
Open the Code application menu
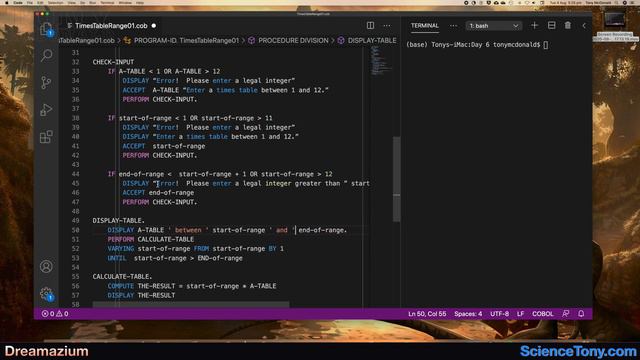tap(18, 2)
